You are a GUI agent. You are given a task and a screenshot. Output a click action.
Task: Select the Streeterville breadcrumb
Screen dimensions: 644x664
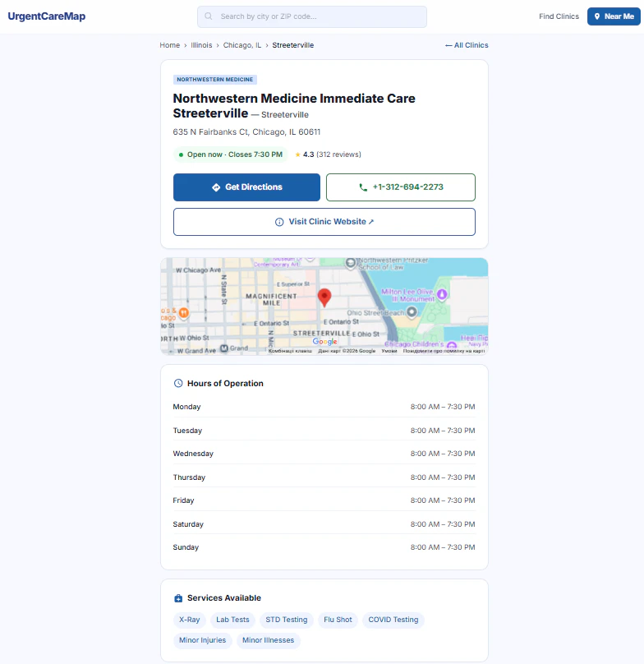(x=292, y=45)
